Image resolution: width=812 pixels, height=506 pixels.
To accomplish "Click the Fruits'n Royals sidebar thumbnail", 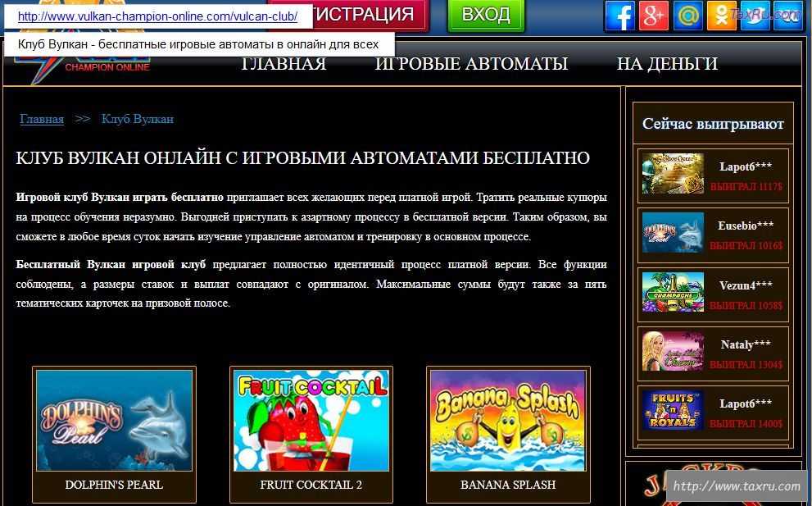I will [x=673, y=411].
